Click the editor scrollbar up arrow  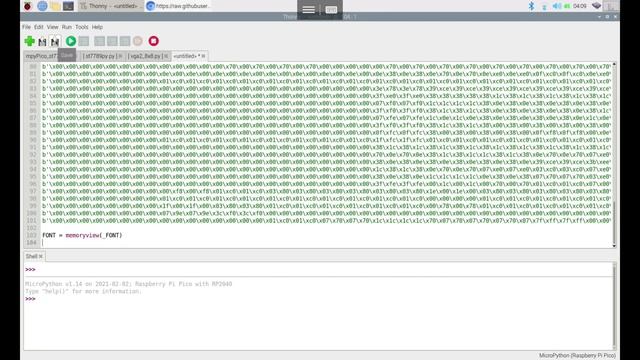(614, 64)
